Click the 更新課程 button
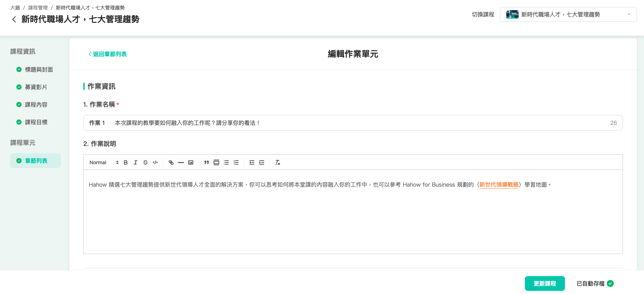This screenshot has width=644, height=294. click(545, 283)
